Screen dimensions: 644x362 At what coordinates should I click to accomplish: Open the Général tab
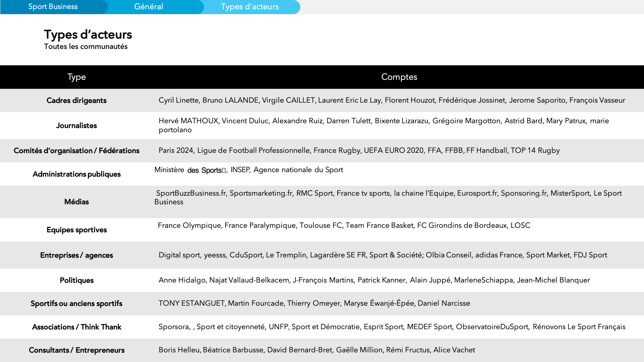[x=149, y=6]
